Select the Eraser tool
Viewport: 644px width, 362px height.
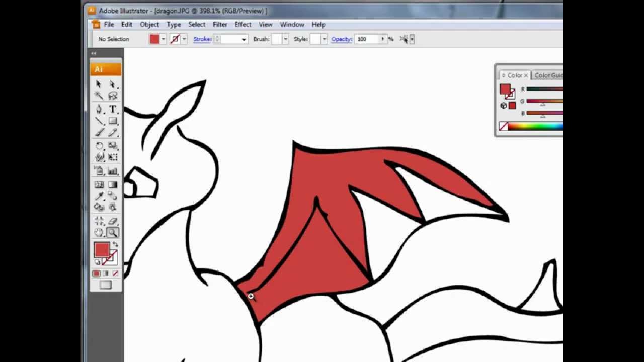(112, 221)
